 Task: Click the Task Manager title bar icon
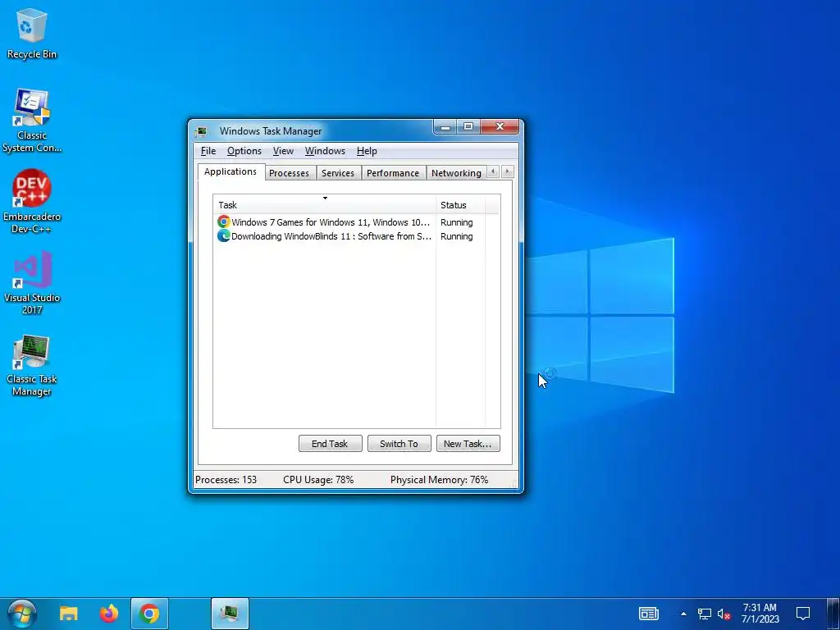click(202, 131)
